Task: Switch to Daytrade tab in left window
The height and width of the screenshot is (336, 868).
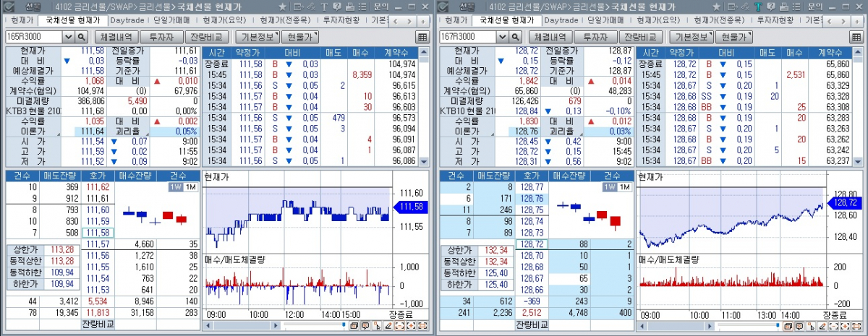Action: pos(128,21)
